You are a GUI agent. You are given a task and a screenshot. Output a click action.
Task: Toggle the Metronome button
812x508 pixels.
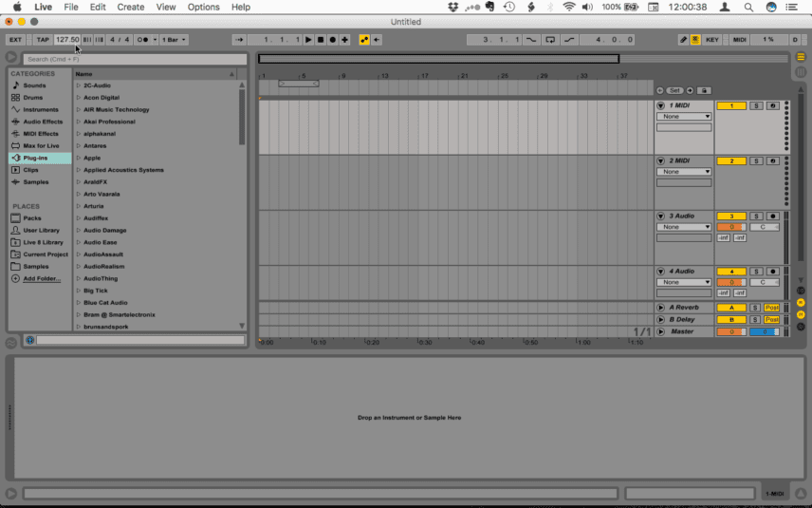point(142,39)
